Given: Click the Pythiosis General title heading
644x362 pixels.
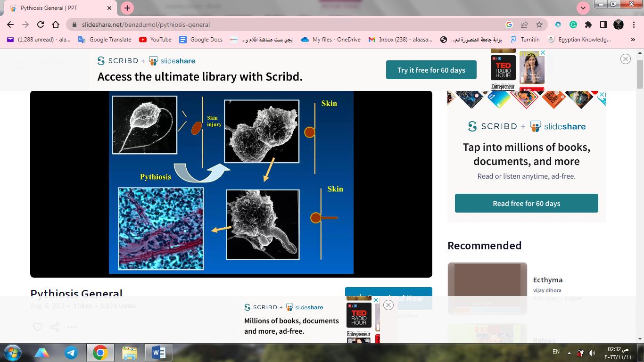Looking at the screenshot, I should 76,294.
